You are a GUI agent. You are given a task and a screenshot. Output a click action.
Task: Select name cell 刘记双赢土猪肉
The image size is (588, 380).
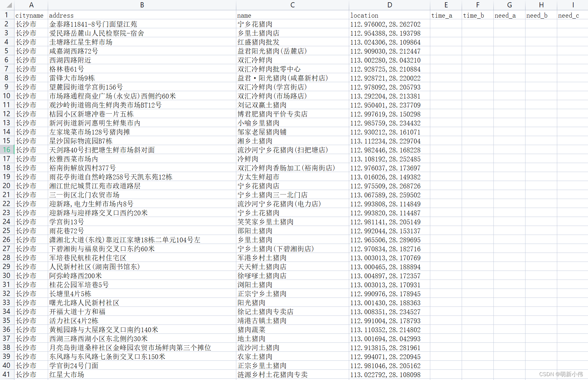pyautogui.click(x=292, y=105)
